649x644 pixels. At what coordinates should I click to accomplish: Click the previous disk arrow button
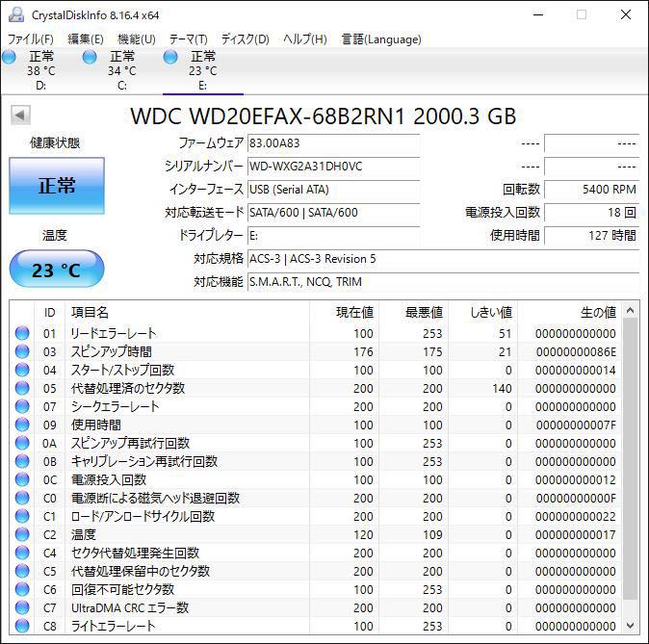point(20,115)
